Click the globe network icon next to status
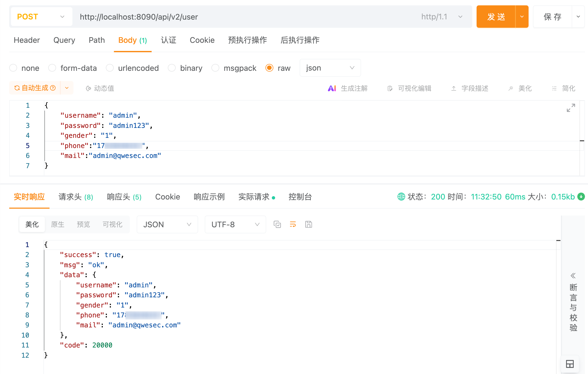This screenshot has width=588, height=374. (401, 197)
